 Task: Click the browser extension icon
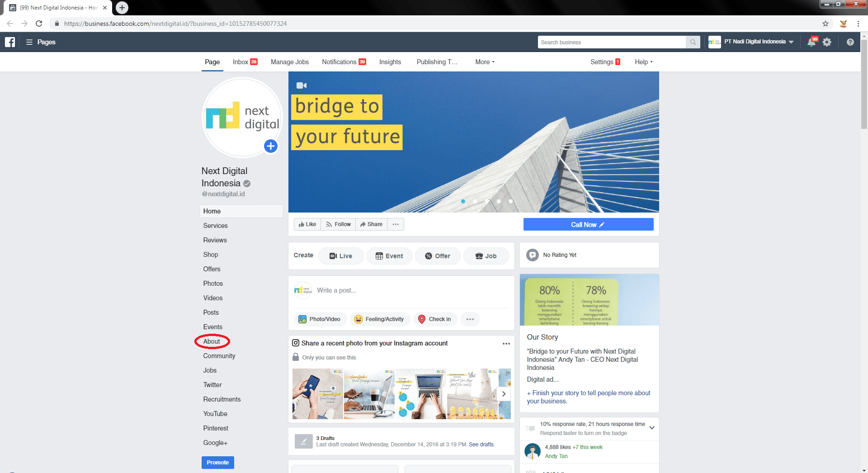coord(843,24)
